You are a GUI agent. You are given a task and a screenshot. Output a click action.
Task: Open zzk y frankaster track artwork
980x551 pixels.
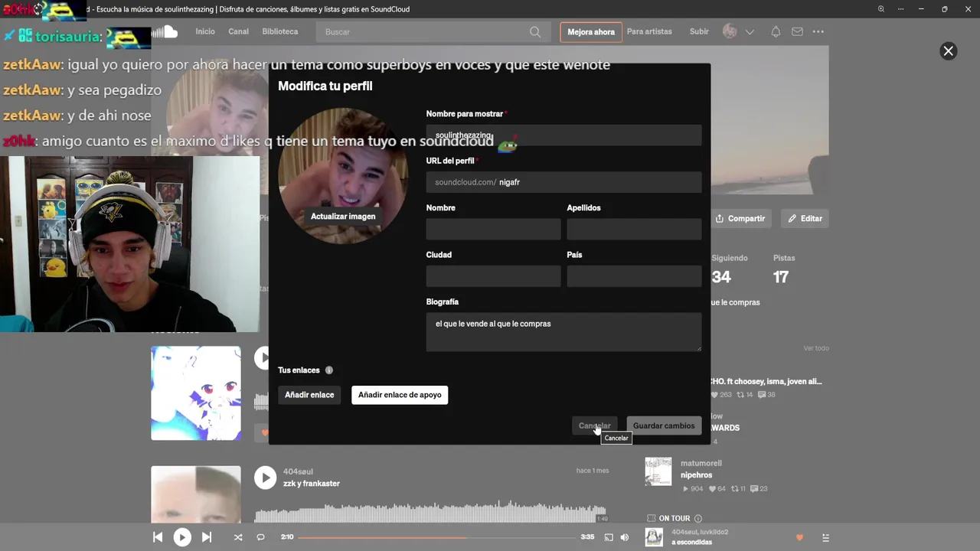click(196, 495)
